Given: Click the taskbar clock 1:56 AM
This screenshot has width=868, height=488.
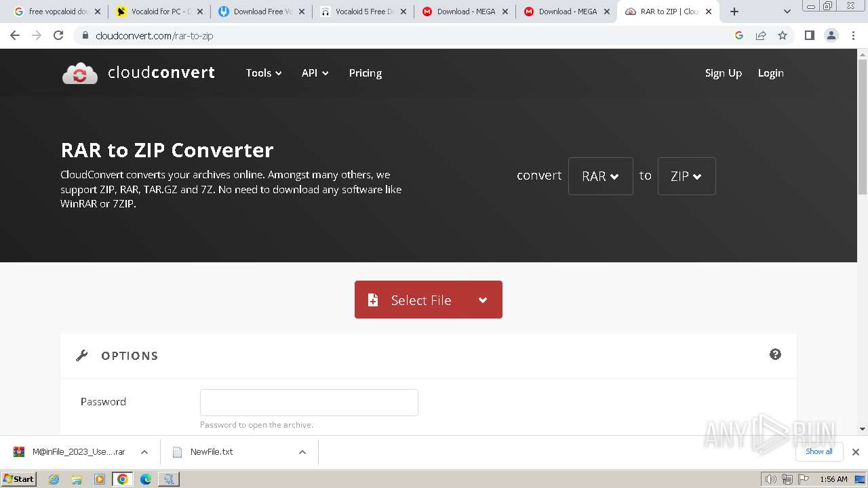Looking at the screenshot, I should click(x=833, y=479).
